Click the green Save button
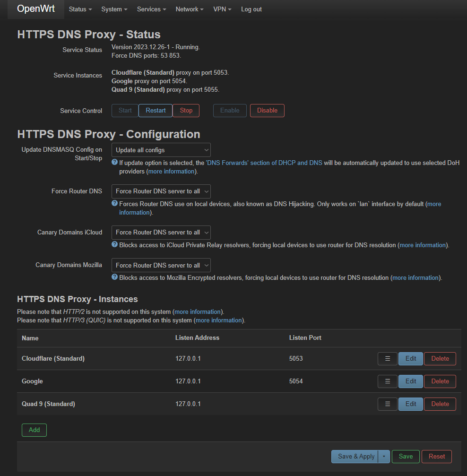Viewport: 467px width, 476px height. [x=406, y=457]
